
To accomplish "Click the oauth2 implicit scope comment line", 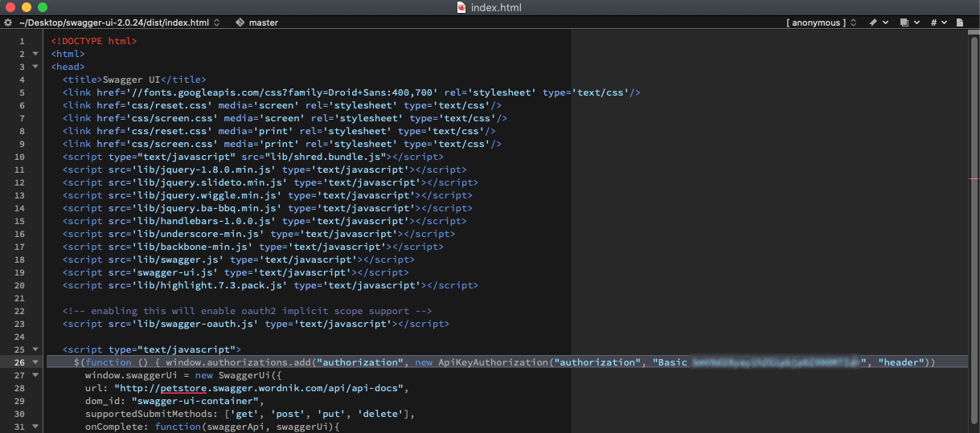I will click(x=248, y=311).
